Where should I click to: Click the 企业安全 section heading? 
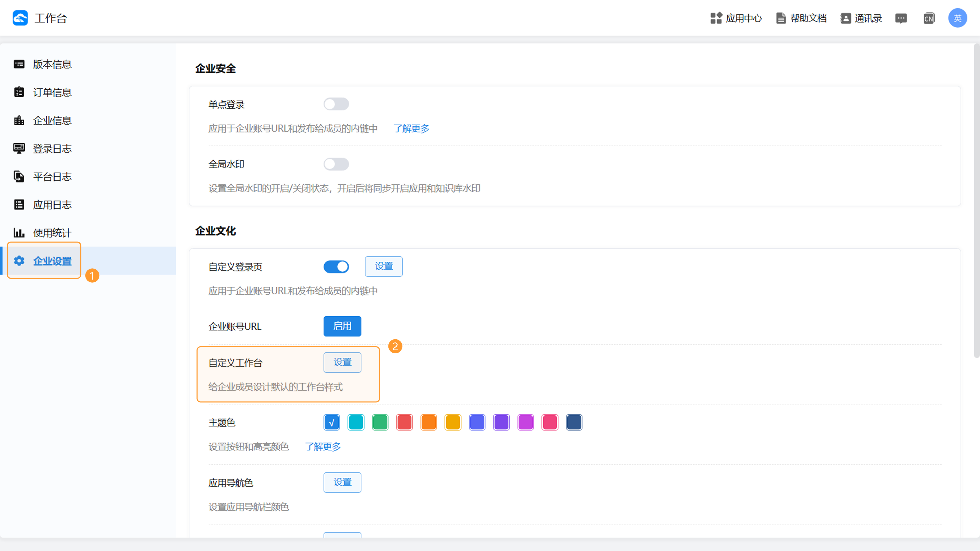click(216, 68)
